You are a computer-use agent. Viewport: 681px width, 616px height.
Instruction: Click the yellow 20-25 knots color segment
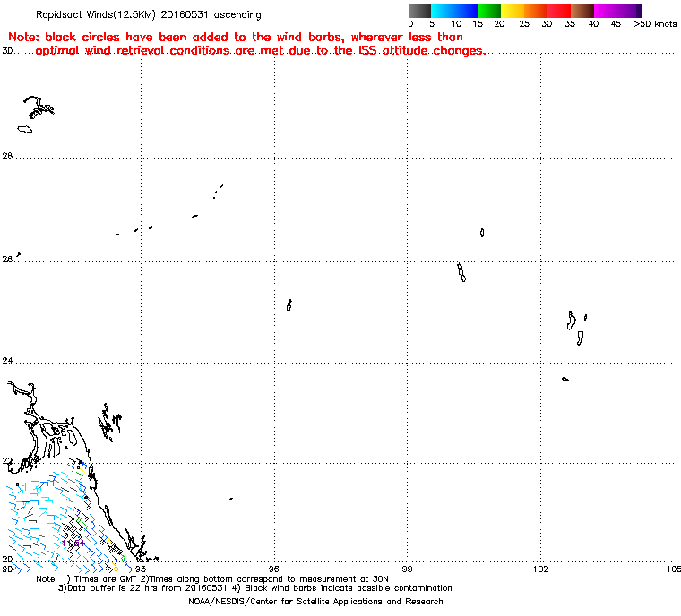[x=513, y=11]
